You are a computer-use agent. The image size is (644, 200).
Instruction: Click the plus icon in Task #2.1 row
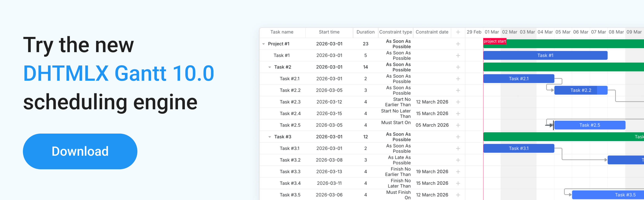(x=458, y=79)
